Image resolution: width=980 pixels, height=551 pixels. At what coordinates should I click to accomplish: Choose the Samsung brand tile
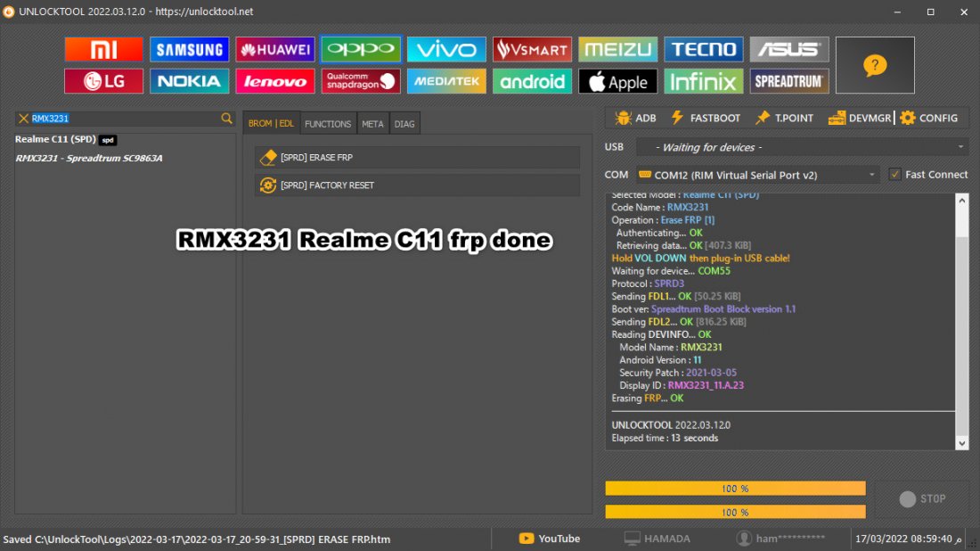190,49
